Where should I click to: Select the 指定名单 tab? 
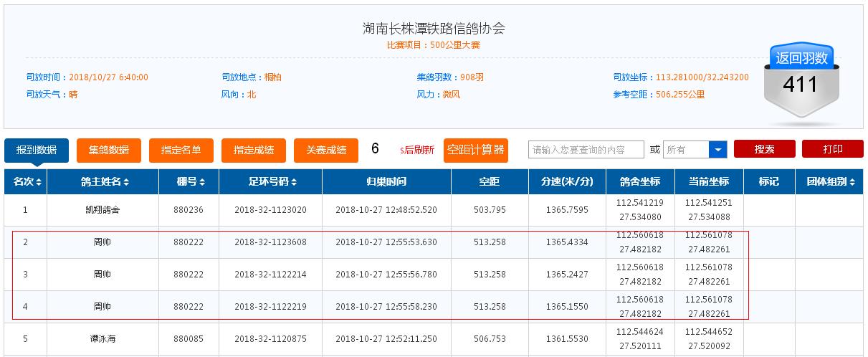click(x=181, y=150)
